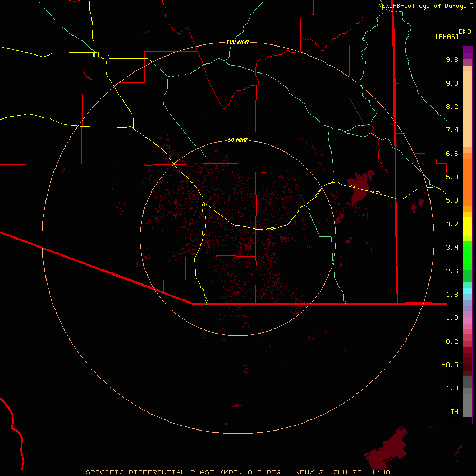Screen dimensions: 476x476
Task: Click the 8.2 scale value
Action: point(452,106)
